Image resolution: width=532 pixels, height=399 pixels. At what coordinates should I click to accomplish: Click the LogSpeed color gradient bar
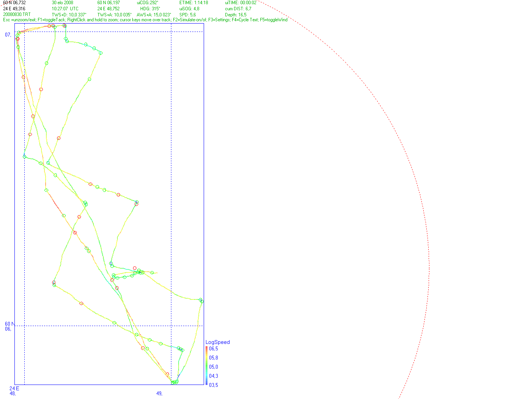207,366
